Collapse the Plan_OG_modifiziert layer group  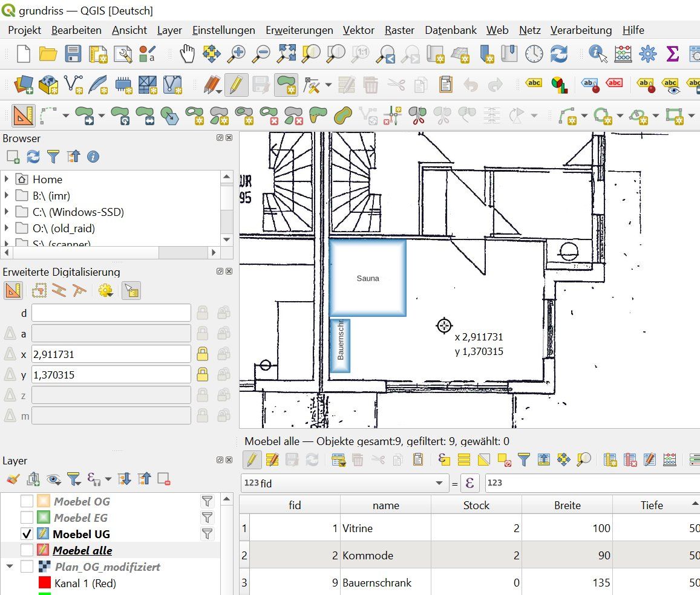(10, 567)
